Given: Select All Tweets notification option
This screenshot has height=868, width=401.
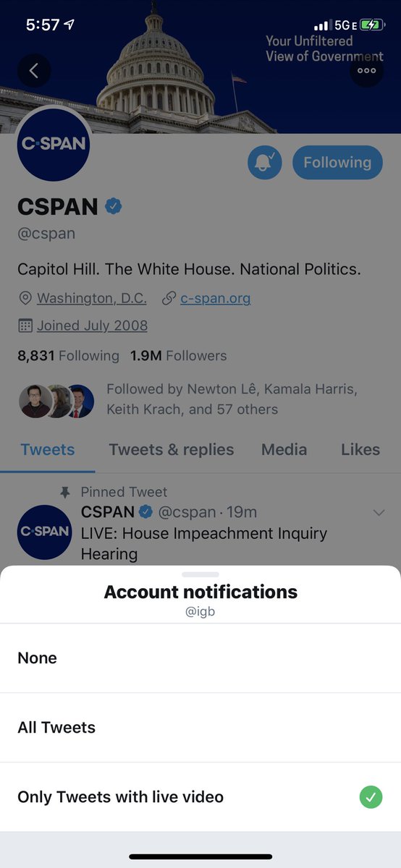Looking at the screenshot, I should tap(200, 728).
